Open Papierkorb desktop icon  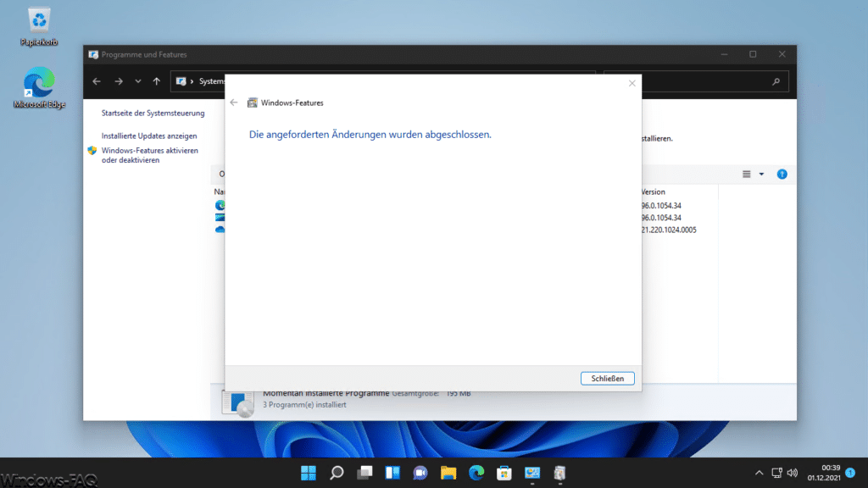click(39, 26)
